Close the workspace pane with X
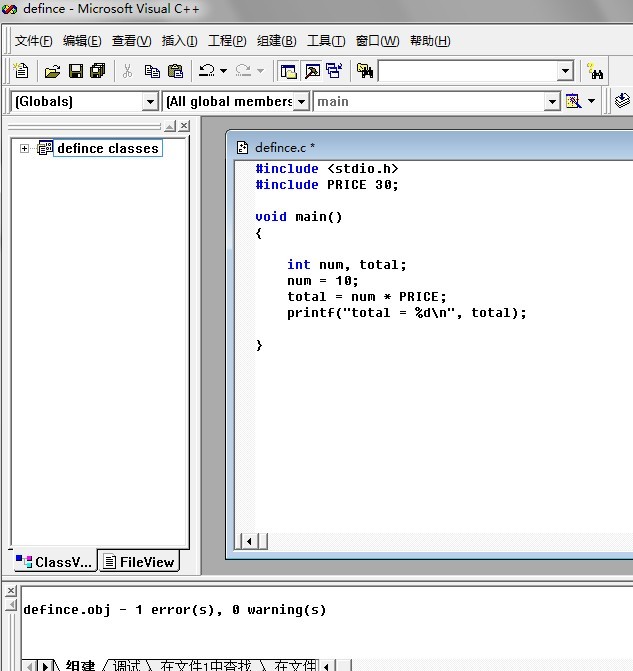This screenshot has width=633, height=671. (x=184, y=126)
